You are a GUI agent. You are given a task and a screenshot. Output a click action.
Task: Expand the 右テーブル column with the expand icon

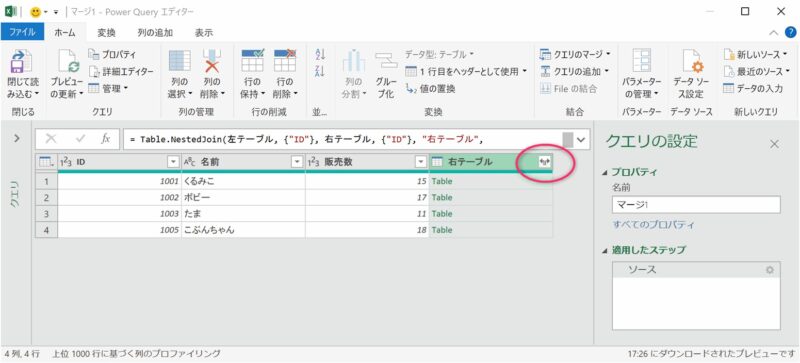click(545, 162)
